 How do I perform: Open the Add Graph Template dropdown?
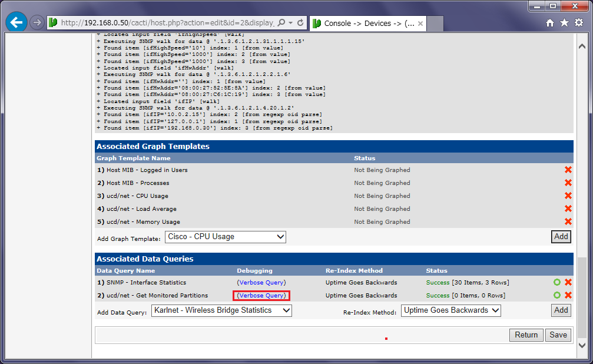point(225,237)
